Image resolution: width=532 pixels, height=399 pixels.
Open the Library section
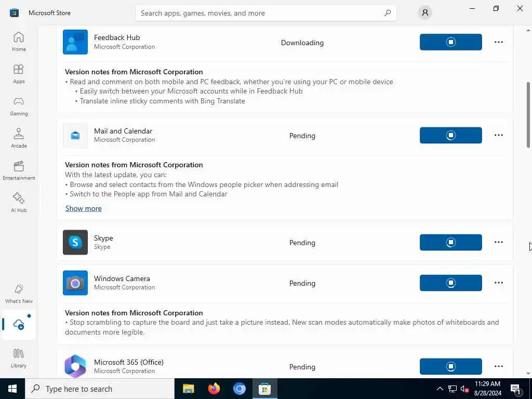19,358
